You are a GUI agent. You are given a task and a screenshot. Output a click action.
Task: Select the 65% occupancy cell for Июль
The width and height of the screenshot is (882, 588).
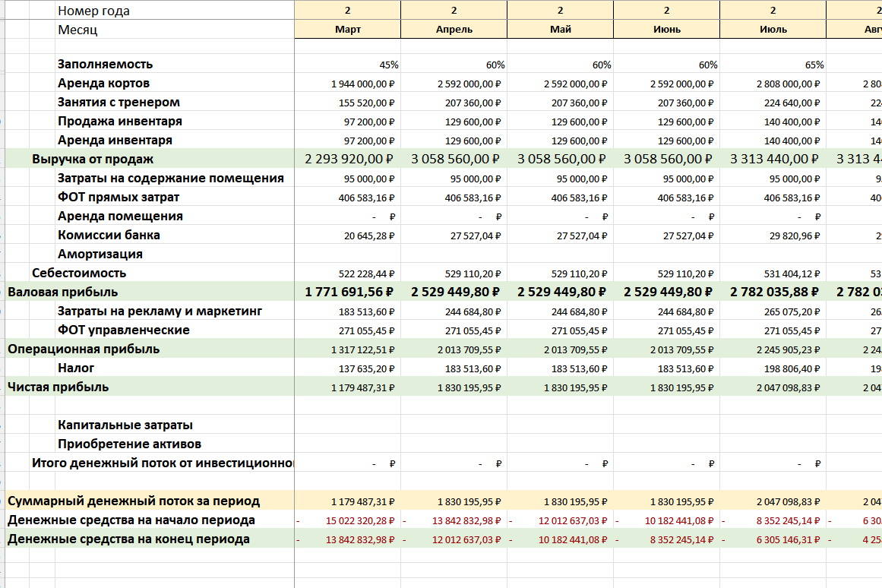click(x=773, y=65)
